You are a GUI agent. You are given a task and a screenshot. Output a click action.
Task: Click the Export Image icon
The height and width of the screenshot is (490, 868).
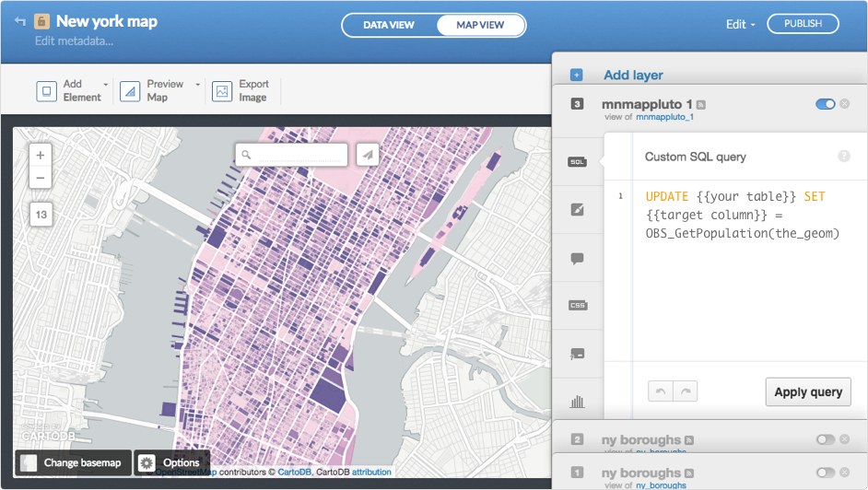[222, 91]
